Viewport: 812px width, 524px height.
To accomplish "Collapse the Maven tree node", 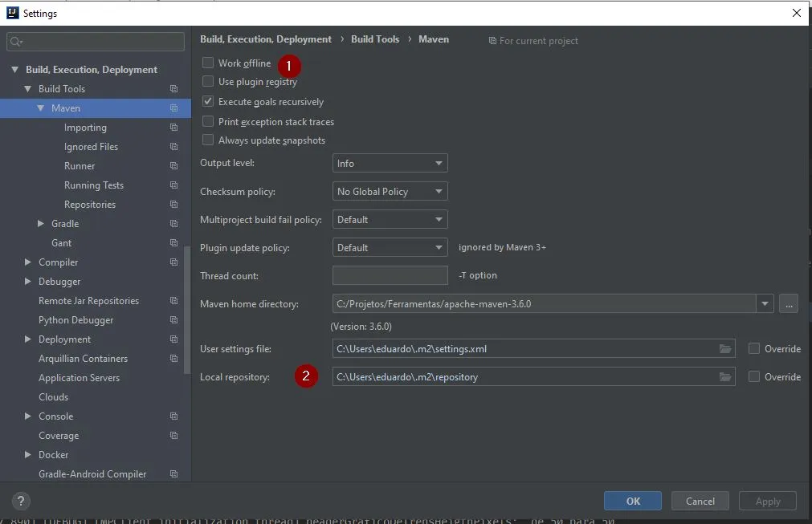I will point(41,108).
